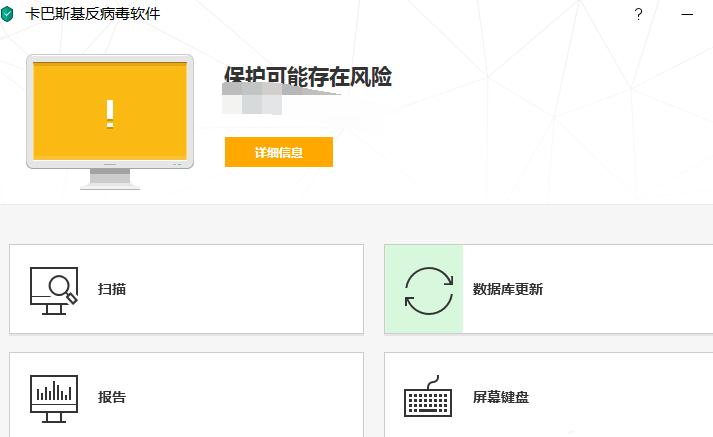Click the 扫描 label

pyautogui.click(x=112, y=289)
